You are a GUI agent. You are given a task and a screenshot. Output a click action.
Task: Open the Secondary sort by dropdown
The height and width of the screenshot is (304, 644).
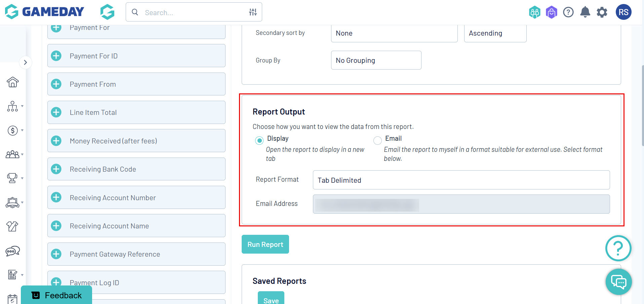394,33
